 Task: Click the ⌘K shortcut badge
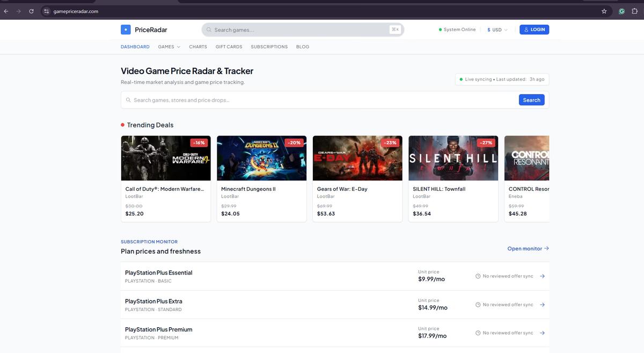396,30
